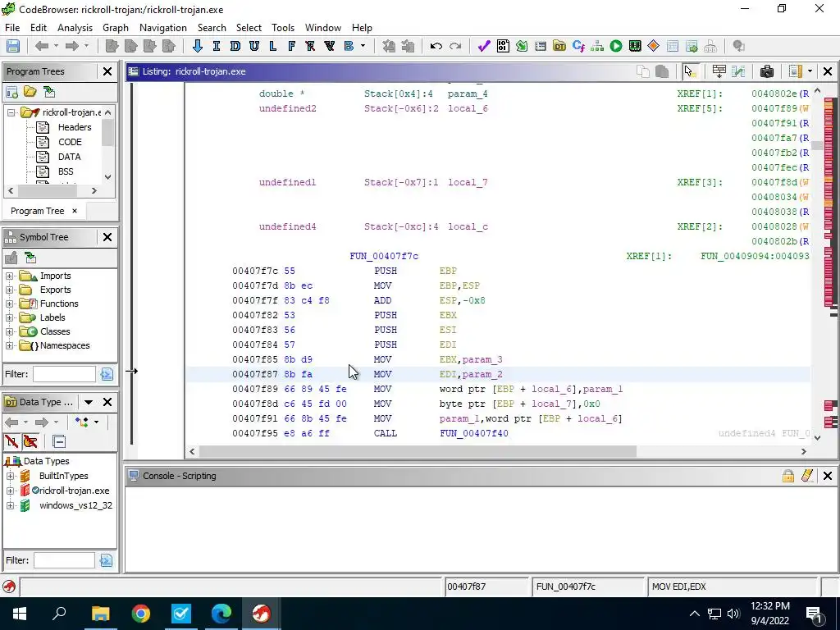Image resolution: width=840 pixels, height=630 pixels.
Task: Clear the console with eraser icon
Action: (x=807, y=476)
